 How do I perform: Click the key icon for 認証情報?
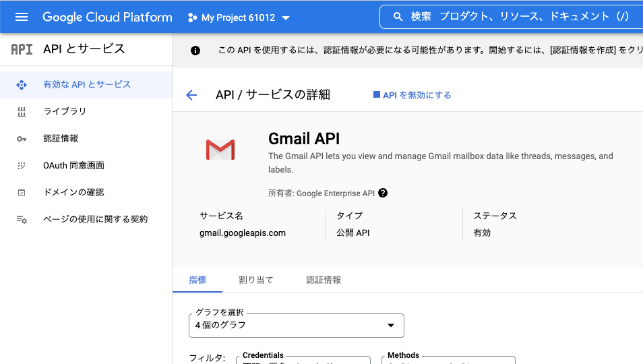point(22,138)
